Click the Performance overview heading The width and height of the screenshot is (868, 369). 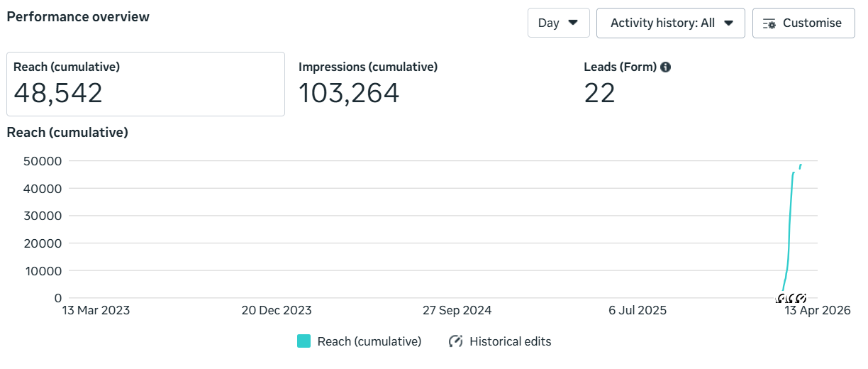[x=78, y=17]
